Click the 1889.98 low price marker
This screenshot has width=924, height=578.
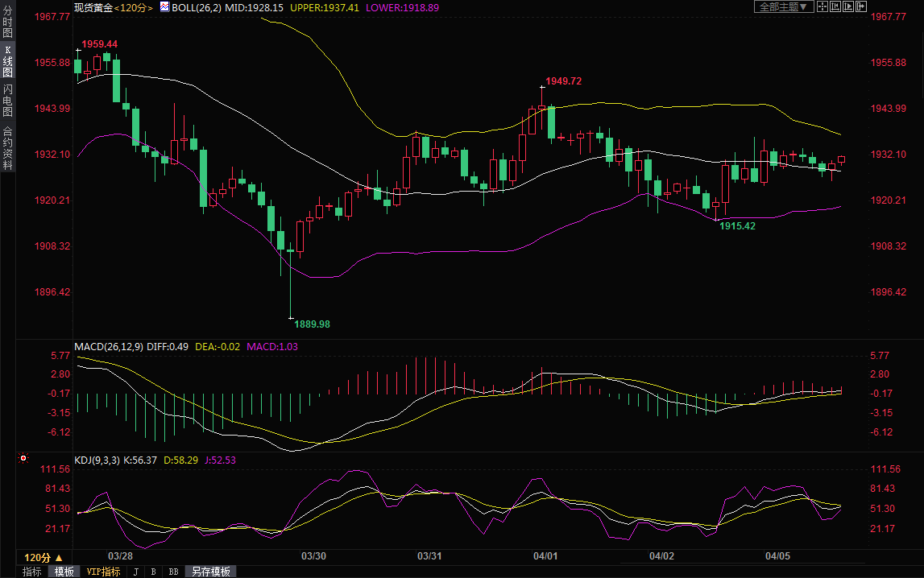tap(312, 324)
